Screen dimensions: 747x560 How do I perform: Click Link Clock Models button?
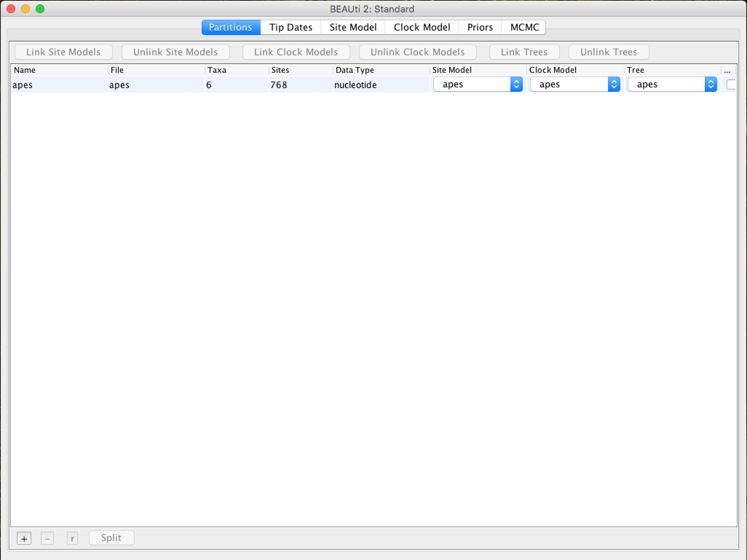tap(296, 52)
